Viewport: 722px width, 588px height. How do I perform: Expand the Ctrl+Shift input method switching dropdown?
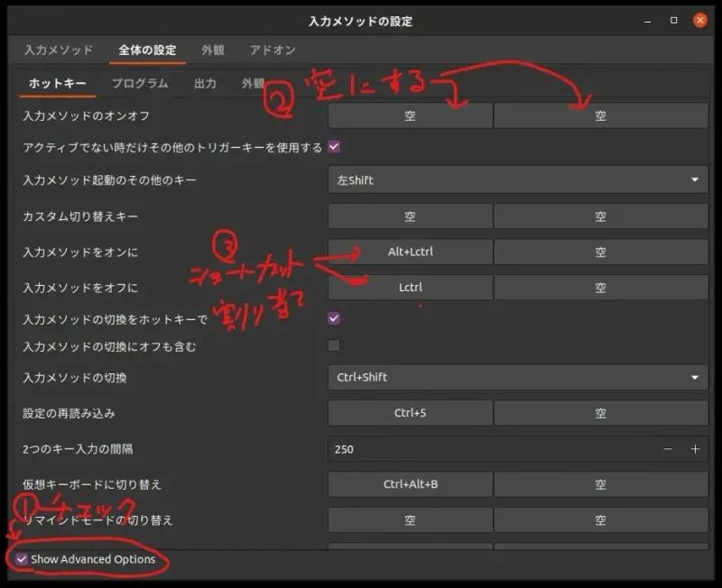point(517,378)
